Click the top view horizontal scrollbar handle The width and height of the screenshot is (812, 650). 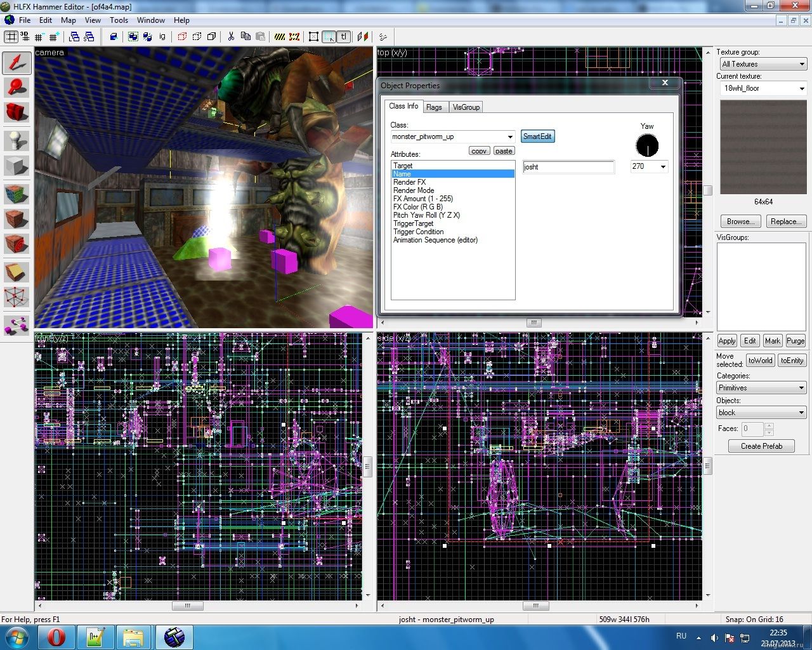(534, 323)
